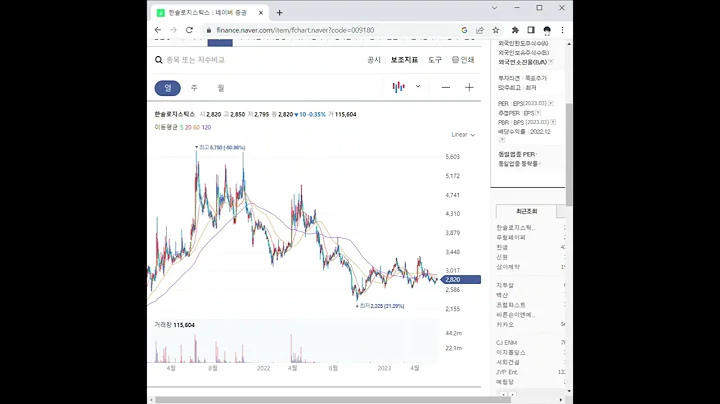Select the 주 weekly chart tab
The height and width of the screenshot is (404, 720).
[194, 88]
